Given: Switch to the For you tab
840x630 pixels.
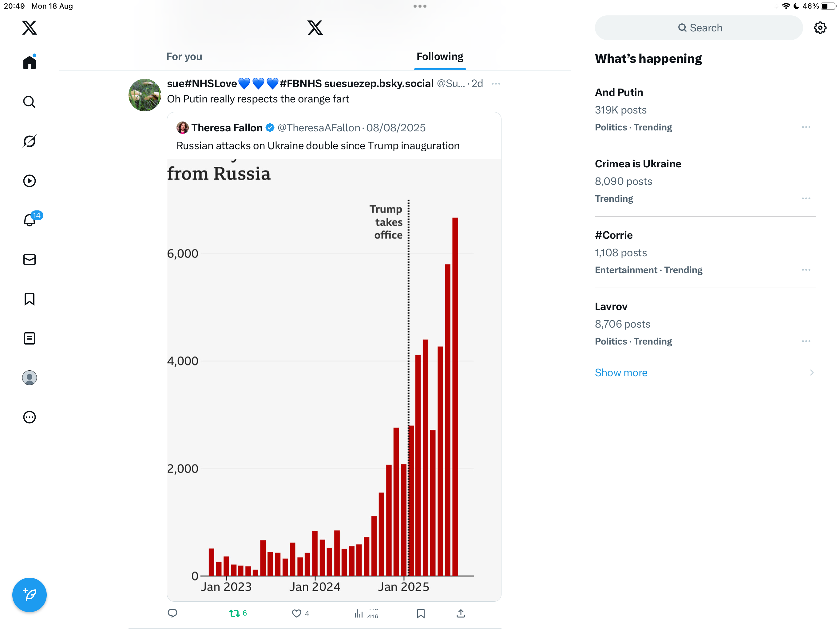Looking at the screenshot, I should click(x=184, y=57).
